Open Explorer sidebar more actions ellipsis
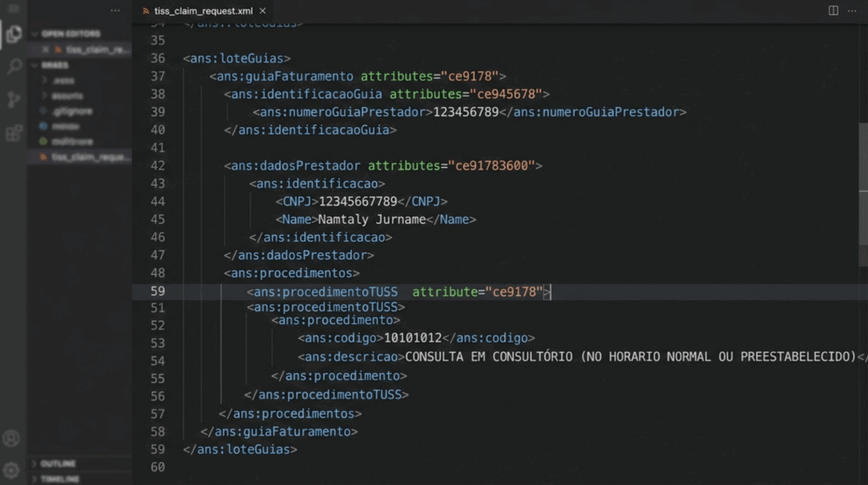 click(x=115, y=10)
